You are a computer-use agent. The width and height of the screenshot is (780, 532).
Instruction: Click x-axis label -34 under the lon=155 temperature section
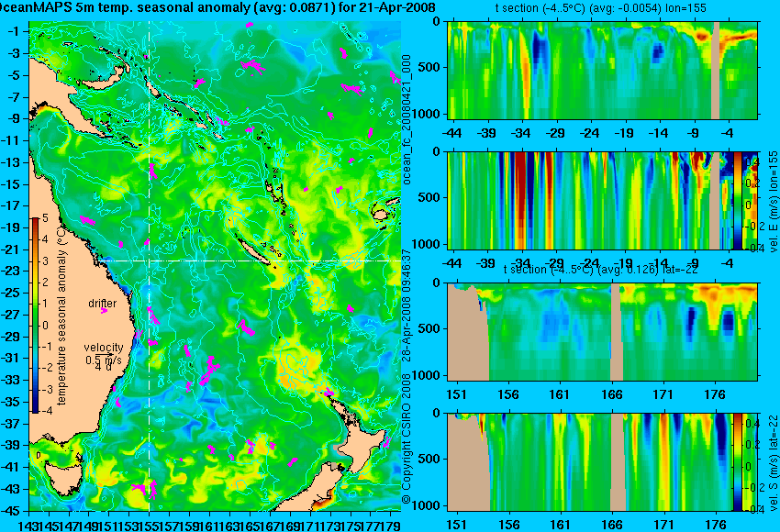coord(521,133)
